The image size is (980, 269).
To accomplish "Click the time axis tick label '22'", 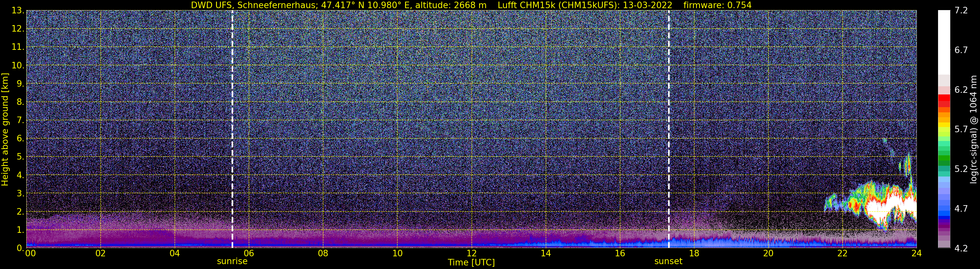I will (842, 254).
